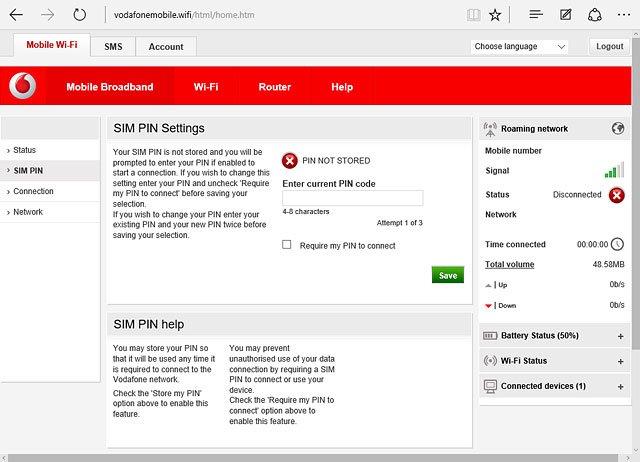Viewport: 640px width, 462px height.
Task: Click the browser forward arrow
Action: click(48, 15)
